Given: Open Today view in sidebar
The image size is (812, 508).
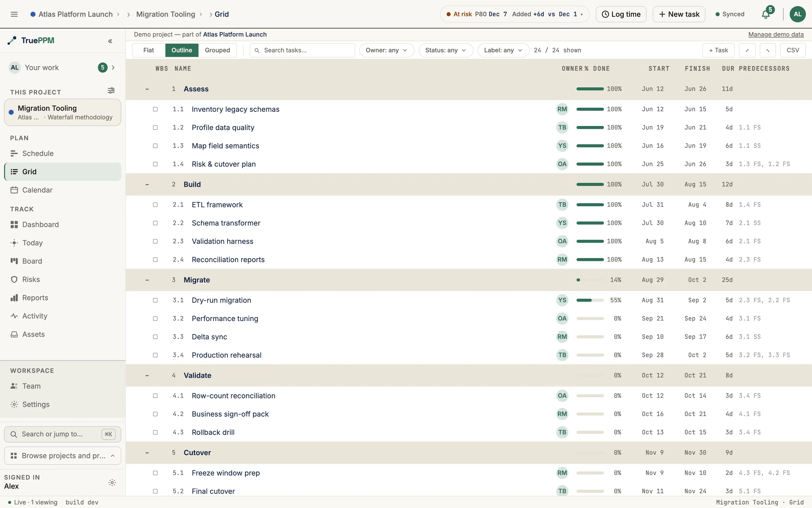Looking at the screenshot, I should 63,243.
